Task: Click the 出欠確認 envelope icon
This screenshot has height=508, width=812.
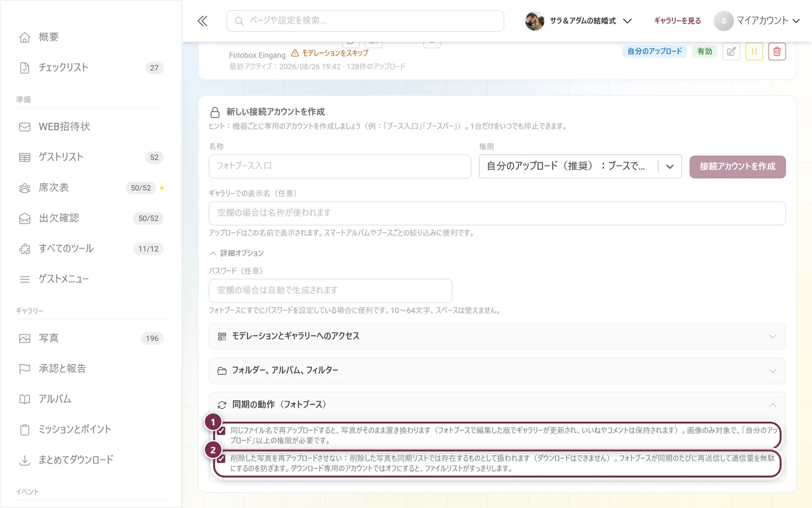Action: point(25,218)
